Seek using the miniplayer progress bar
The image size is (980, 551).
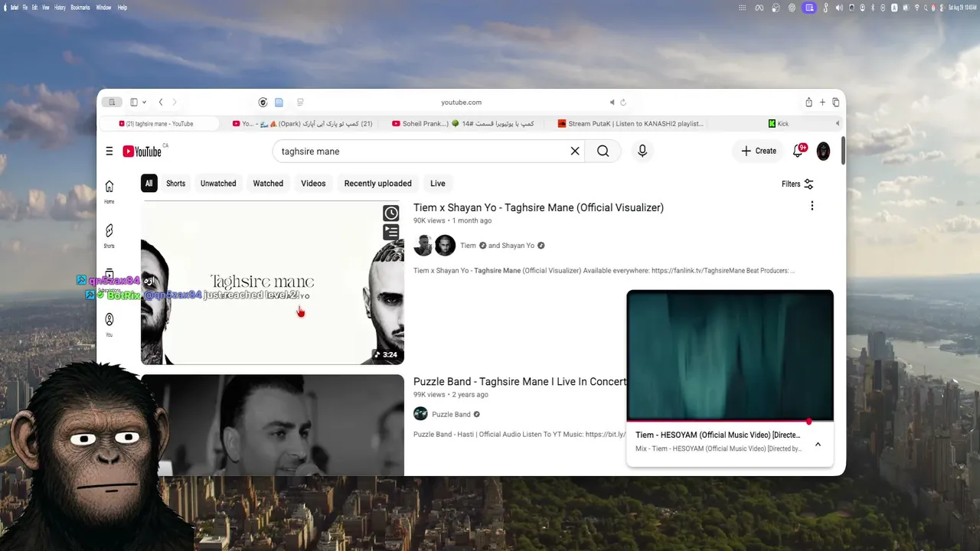point(730,421)
